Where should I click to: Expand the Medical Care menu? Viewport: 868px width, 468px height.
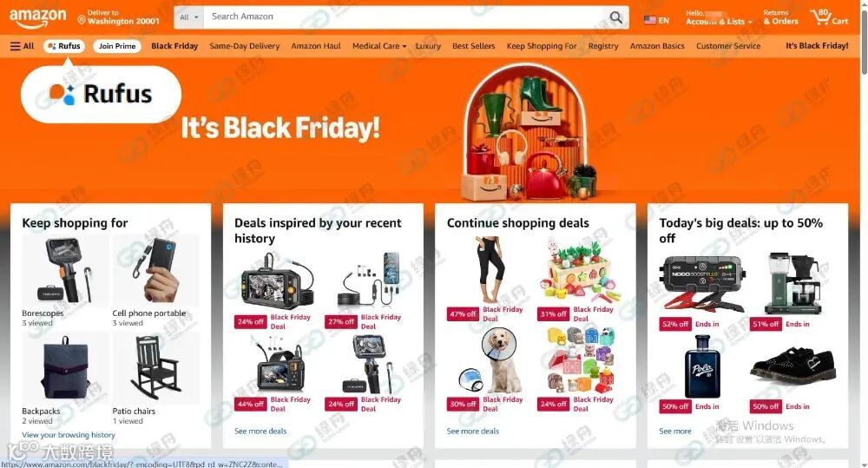click(x=379, y=46)
